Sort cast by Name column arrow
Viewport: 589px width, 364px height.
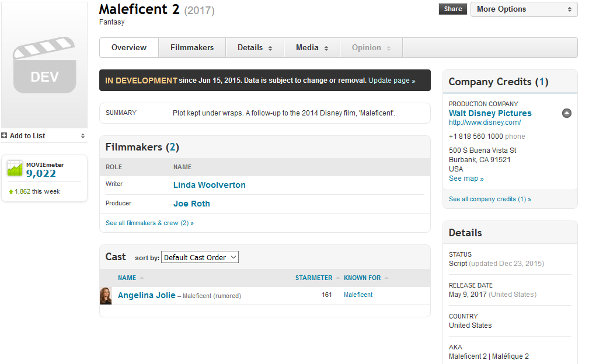(x=142, y=278)
